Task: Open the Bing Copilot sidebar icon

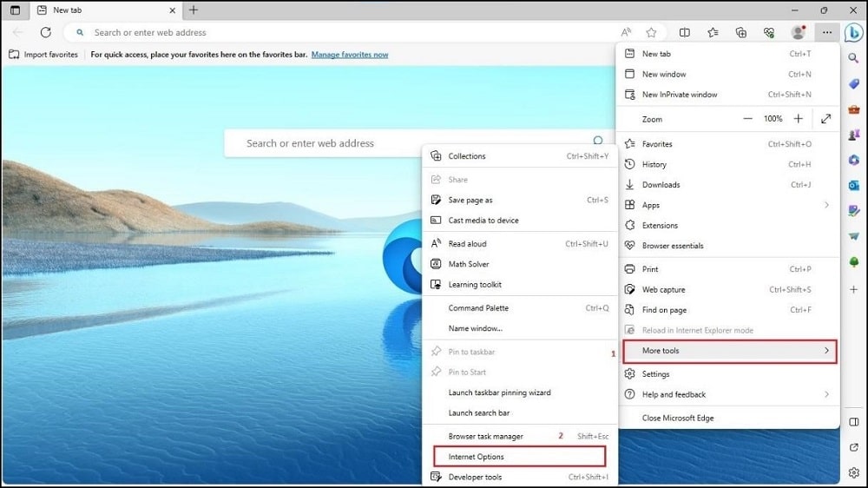Action: [x=853, y=33]
